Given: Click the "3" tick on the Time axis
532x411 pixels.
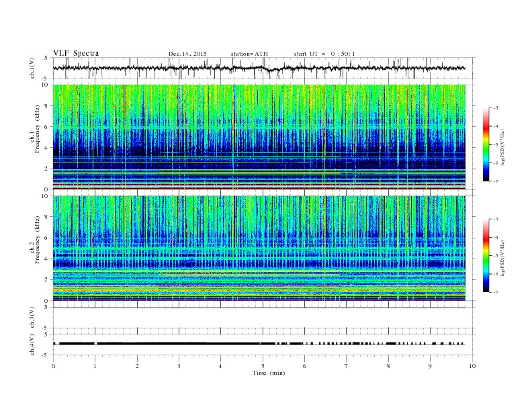Looking at the screenshot, I should coord(179,366).
